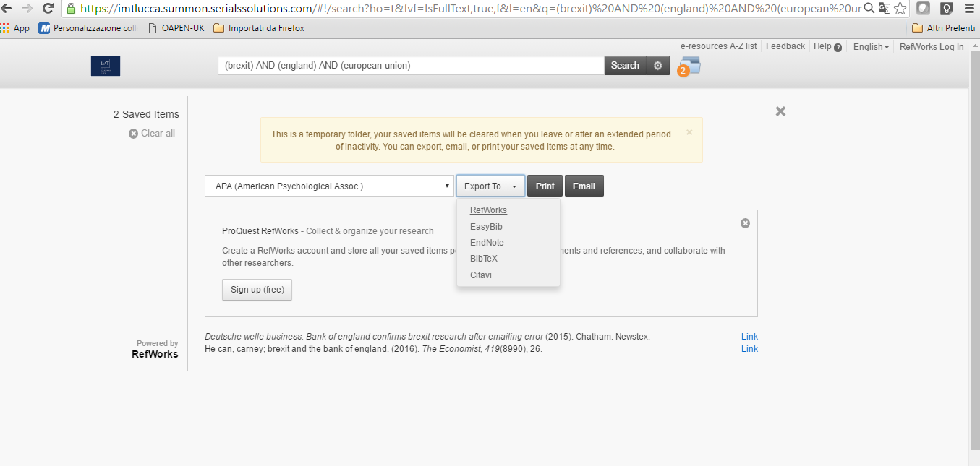Click the zoom magnifier icon in address bar
This screenshot has width=980, height=466.
(x=869, y=9)
